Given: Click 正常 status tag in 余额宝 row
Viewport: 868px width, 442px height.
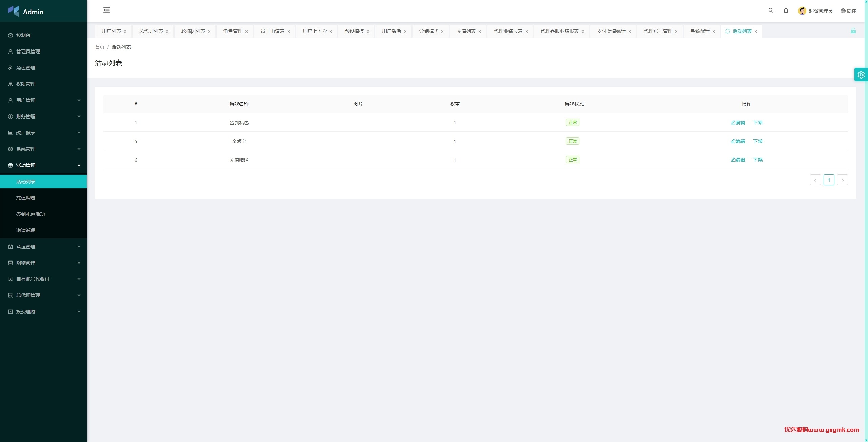Looking at the screenshot, I should pos(572,141).
